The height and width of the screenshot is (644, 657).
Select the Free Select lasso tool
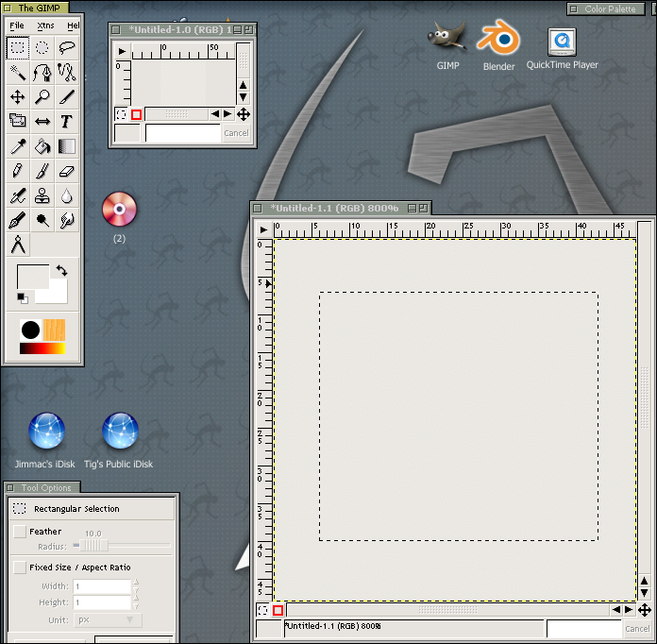(67, 46)
